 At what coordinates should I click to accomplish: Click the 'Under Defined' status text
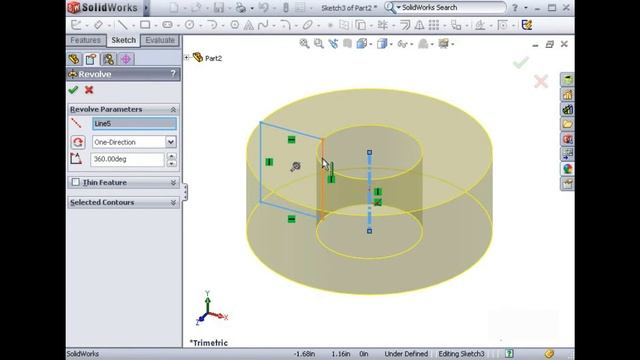tap(406, 354)
